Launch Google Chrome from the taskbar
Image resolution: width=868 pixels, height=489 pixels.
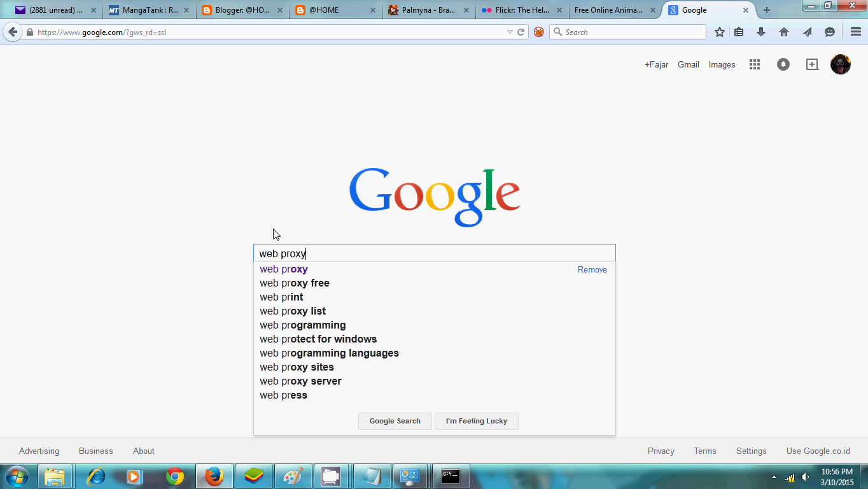(175, 476)
